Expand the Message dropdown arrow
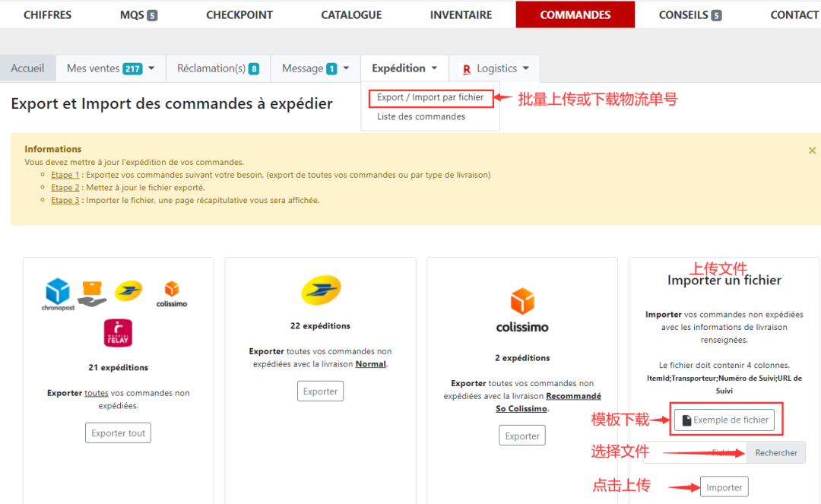This screenshot has width=821, height=504. tap(346, 68)
